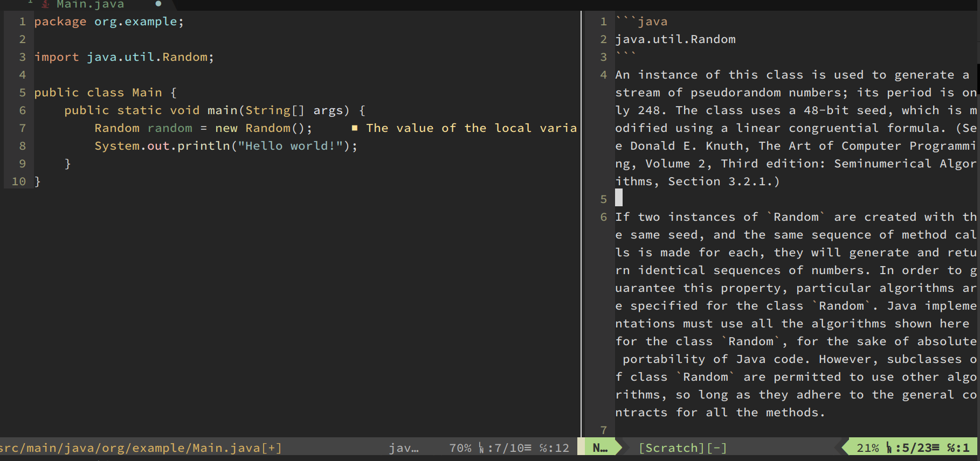Image resolution: width=980 pixels, height=461 pixels.
Task: Click the '```java' fence line in hover pane
Action: pos(641,22)
